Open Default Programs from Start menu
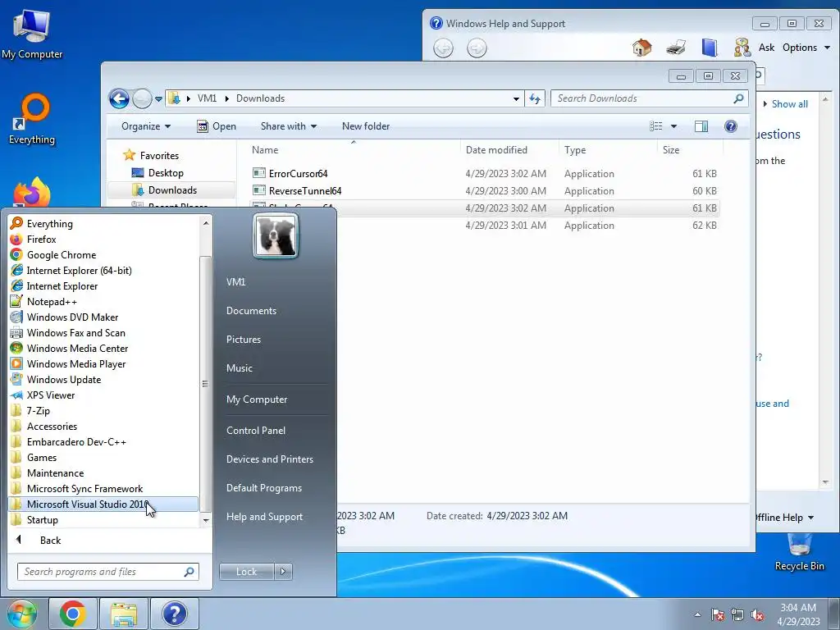The width and height of the screenshot is (840, 630). click(x=264, y=488)
